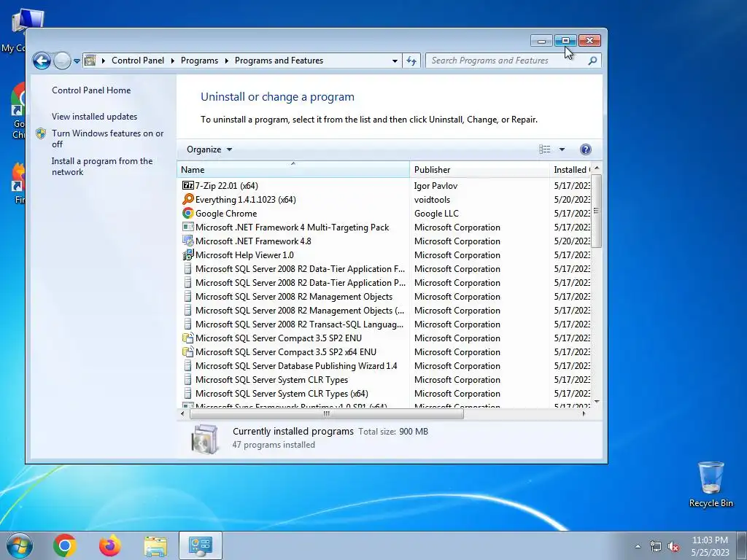The width and height of the screenshot is (747, 560).
Task: Click the muted volume tray icon
Action: [x=673, y=547]
